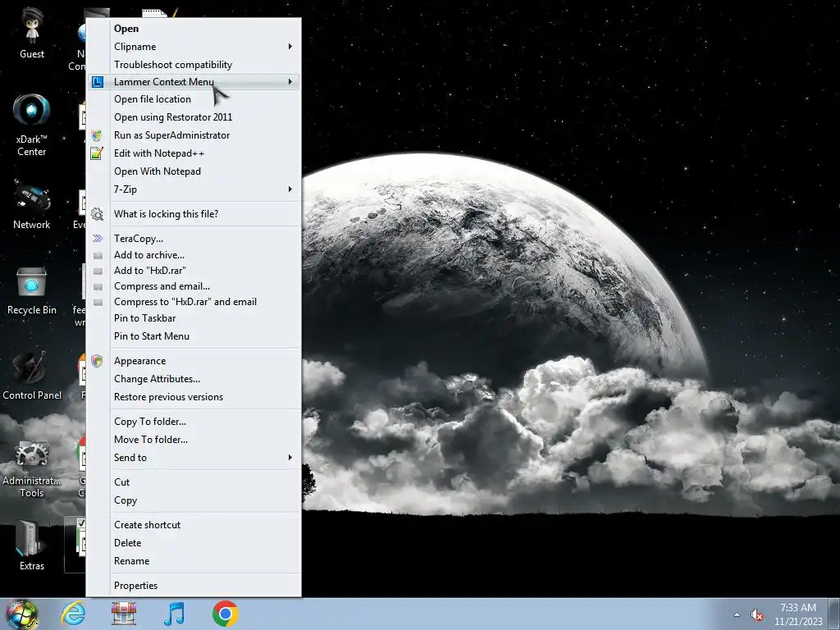Image resolution: width=840 pixels, height=630 pixels.
Task: Expand the Clipname submenu arrow
Action: [290, 47]
